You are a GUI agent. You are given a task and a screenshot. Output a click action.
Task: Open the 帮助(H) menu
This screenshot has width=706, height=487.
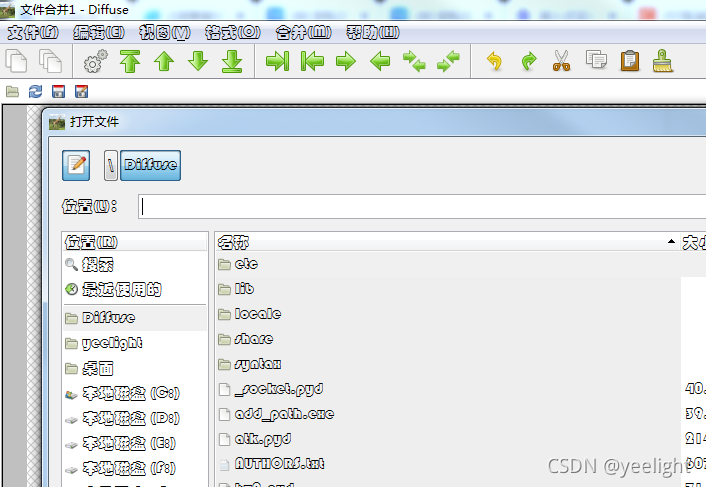[x=372, y=32]
